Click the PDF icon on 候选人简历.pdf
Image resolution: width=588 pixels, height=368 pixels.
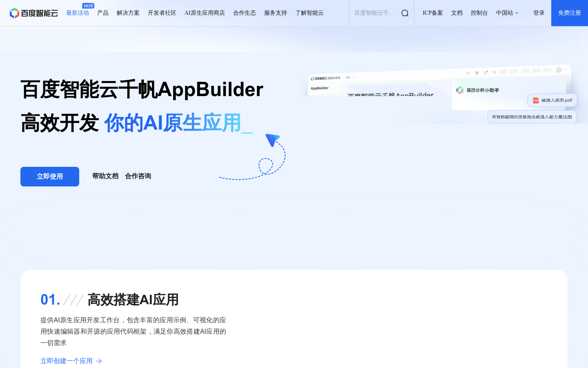pyautogui.click(x=536, y=100)
